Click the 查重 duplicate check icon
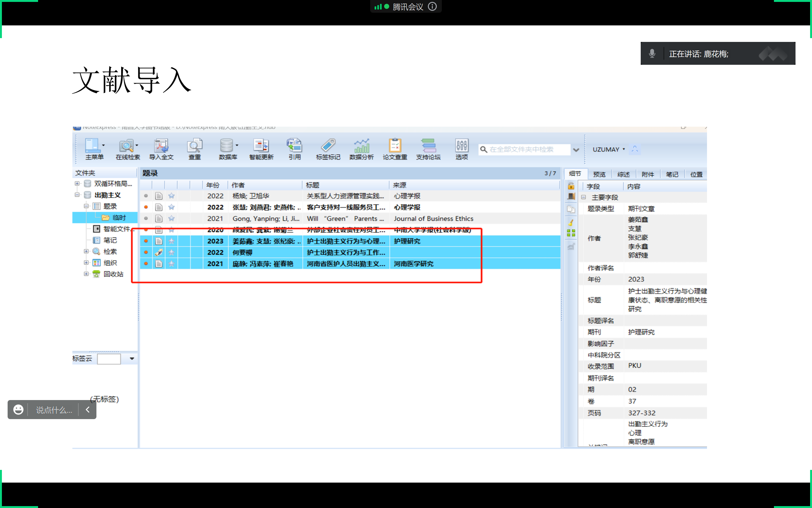The image size is (812, 508). click(195, 149)
